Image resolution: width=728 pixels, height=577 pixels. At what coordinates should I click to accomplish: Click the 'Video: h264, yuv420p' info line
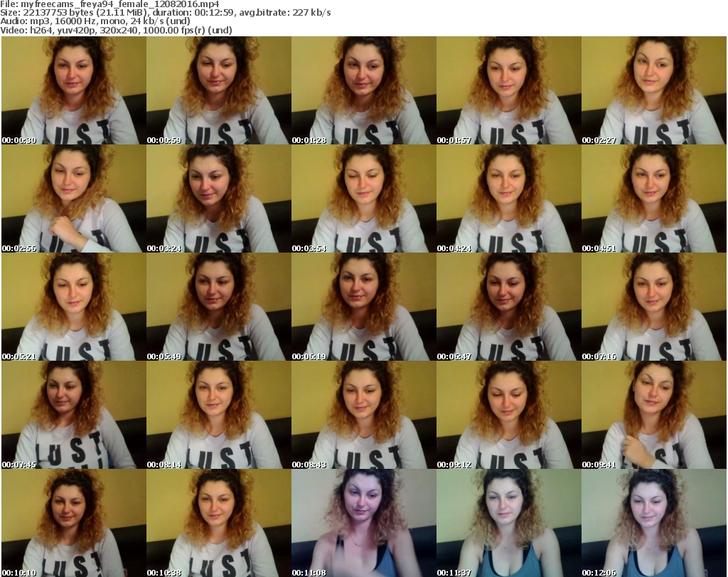pyautogui.click(x=116, y=30)
